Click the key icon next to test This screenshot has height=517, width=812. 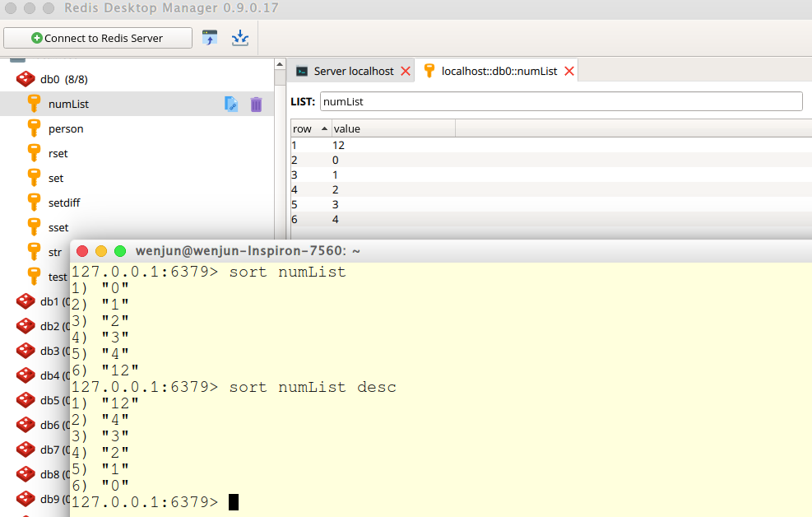point(34,277)
